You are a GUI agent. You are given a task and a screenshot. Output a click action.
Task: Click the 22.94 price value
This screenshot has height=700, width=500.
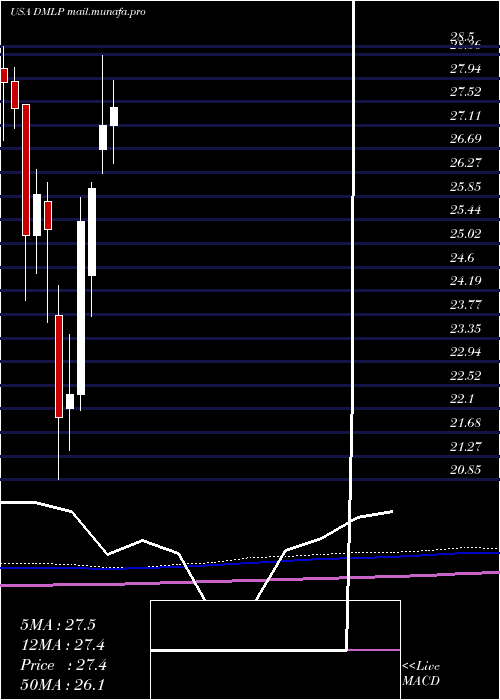coord(465,352)
